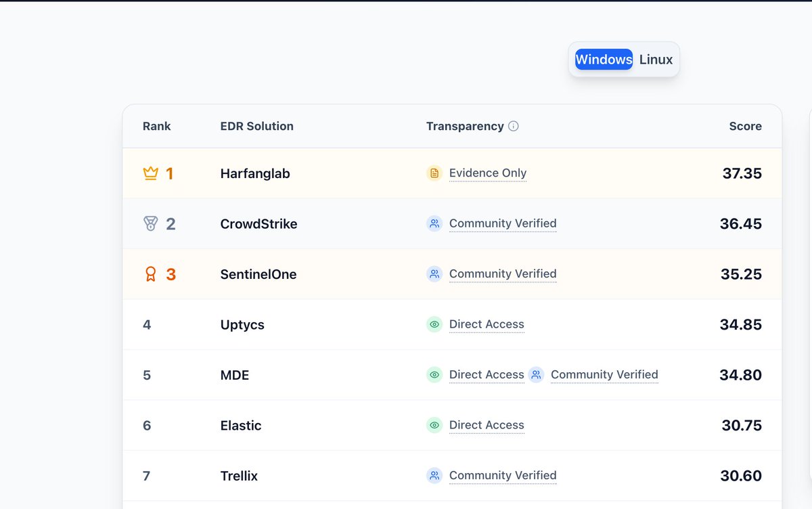Select the Trellix solution name
The width and height of the screenshot is (812, 509).
(x=239, y=475)
